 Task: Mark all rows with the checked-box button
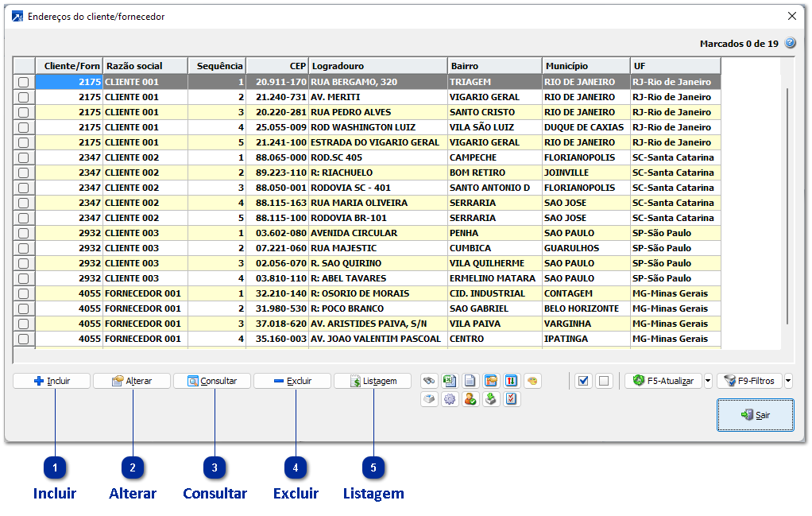(584, 381)
